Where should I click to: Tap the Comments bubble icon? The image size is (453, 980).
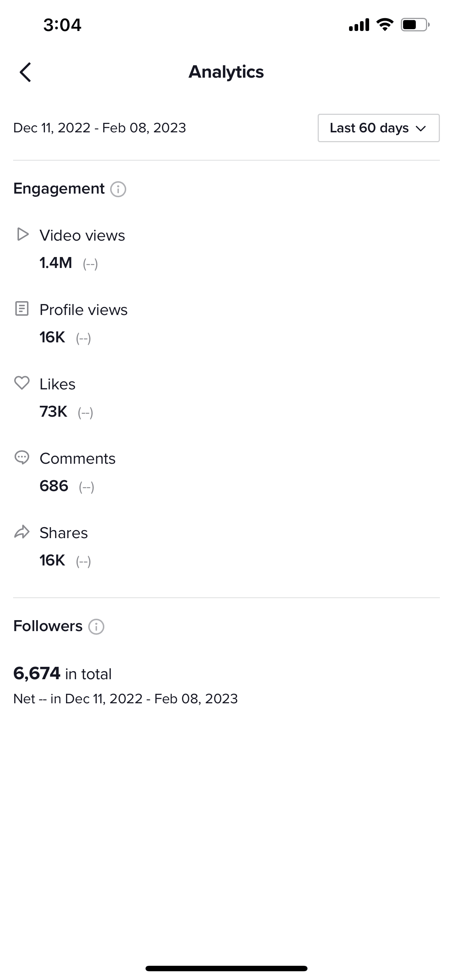coord(22,457)
